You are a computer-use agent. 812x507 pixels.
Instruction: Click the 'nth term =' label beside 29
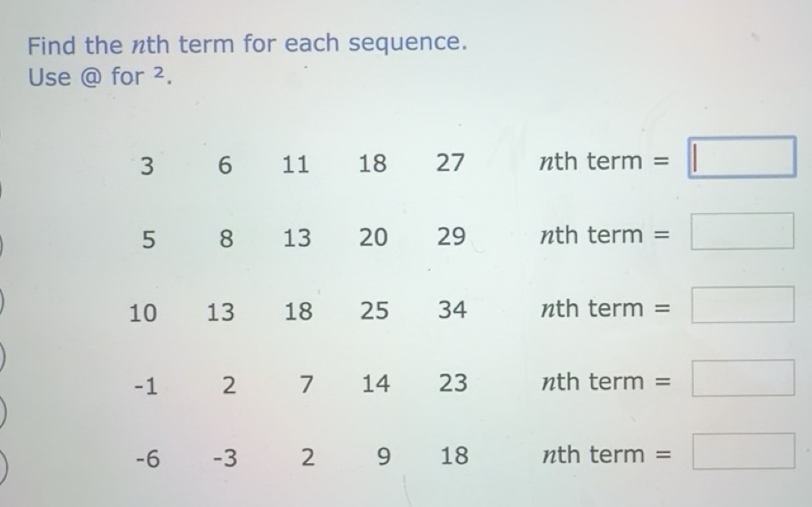coord(603,235)
